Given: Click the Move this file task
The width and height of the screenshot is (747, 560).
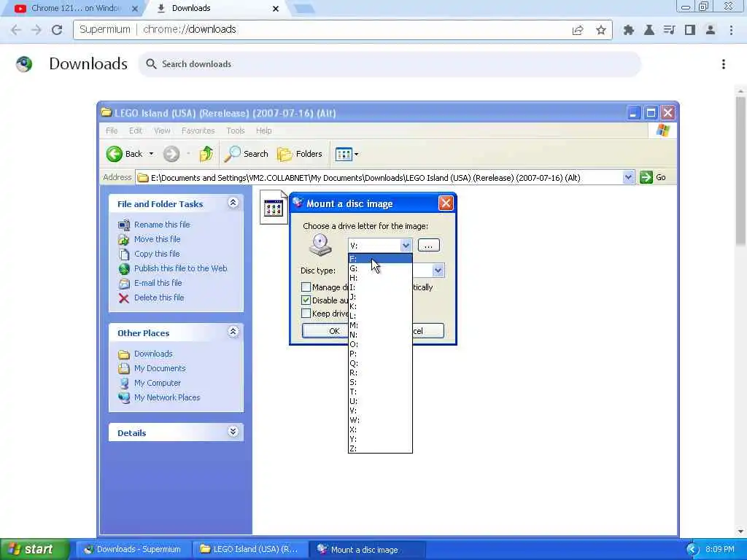Looking at the screenshot, I should pyautogui.click(x=158, y=239).
